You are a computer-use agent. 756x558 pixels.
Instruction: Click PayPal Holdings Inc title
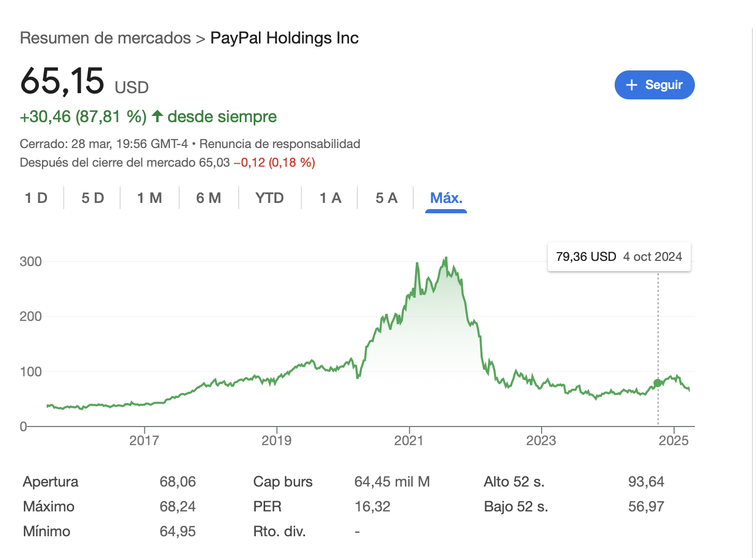(x=284, y=38)
